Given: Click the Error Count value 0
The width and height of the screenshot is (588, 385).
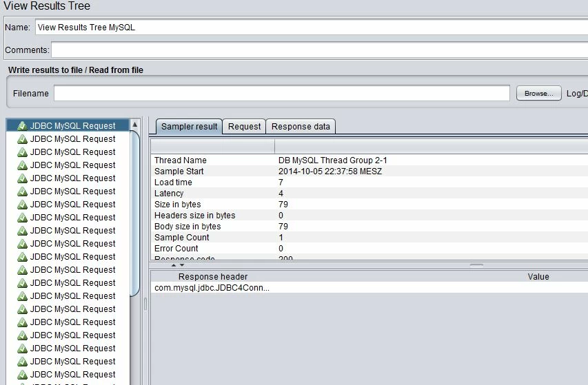Looking at the screenshot, I should click(281, 249).
